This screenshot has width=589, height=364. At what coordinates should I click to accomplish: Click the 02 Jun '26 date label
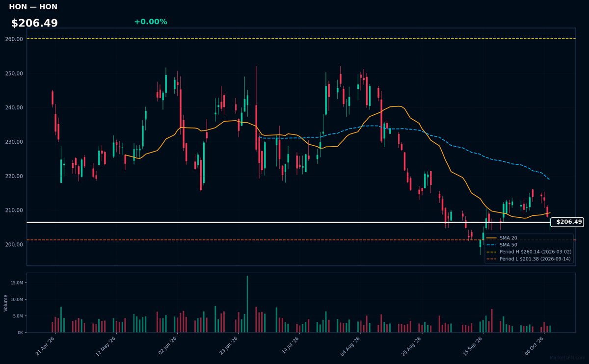(167, 346)
